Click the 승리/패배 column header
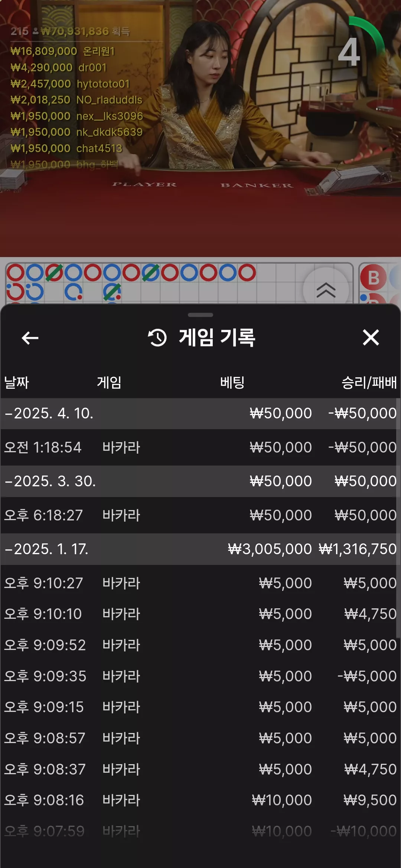 369,382
